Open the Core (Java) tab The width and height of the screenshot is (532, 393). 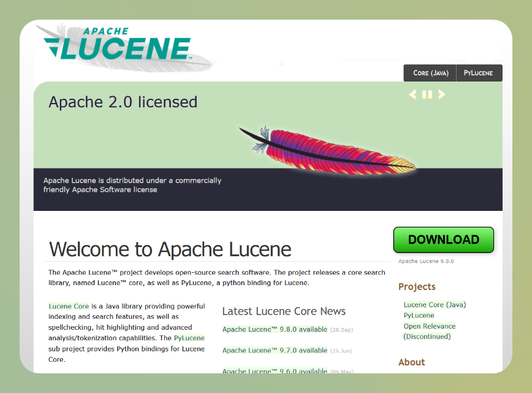(430, 73)
